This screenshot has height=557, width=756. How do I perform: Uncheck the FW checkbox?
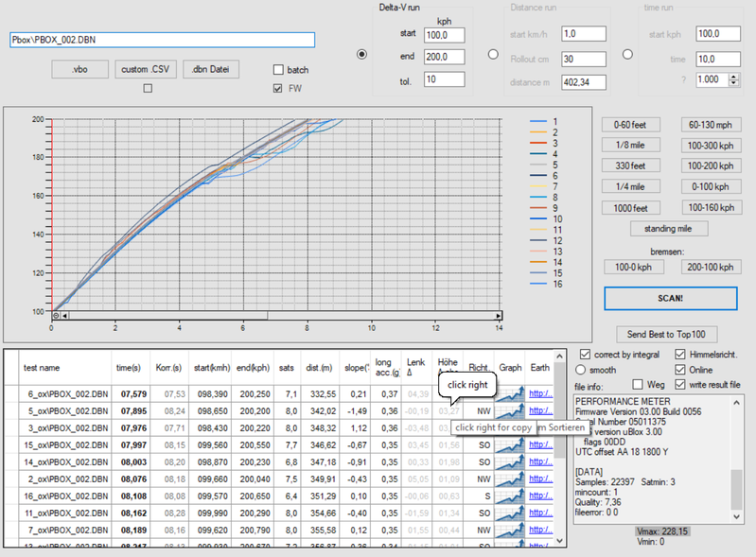point(278,89)
